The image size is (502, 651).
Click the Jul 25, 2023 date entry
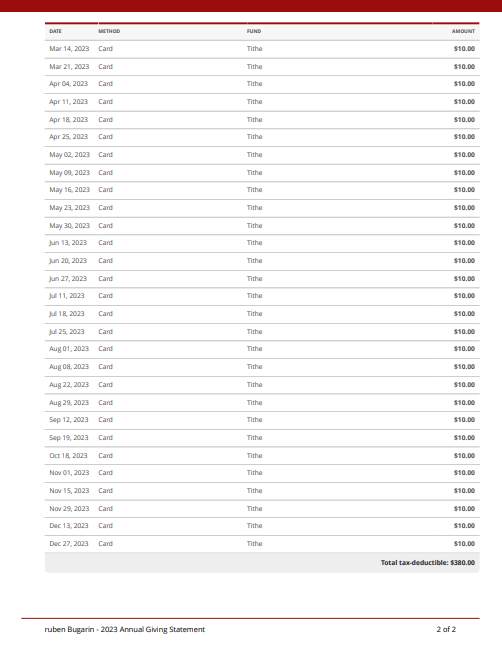pyautogui.click(x=67, y=331)
